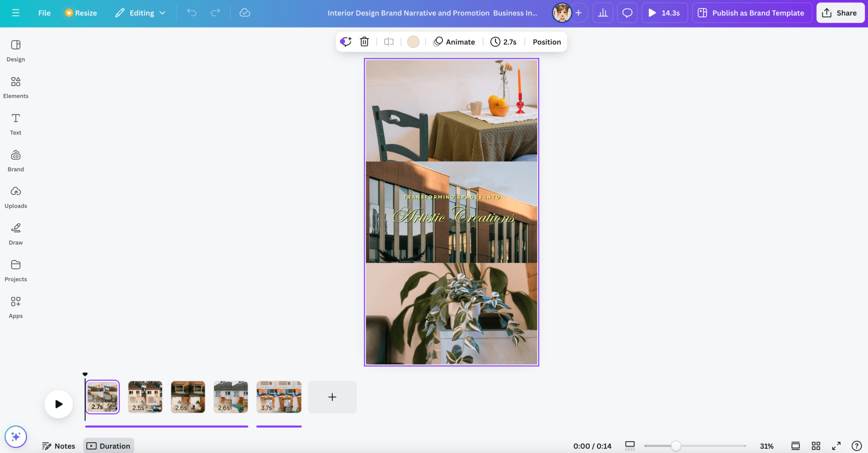
Task: Open the page background color swatch
Action: pos(413,41)
